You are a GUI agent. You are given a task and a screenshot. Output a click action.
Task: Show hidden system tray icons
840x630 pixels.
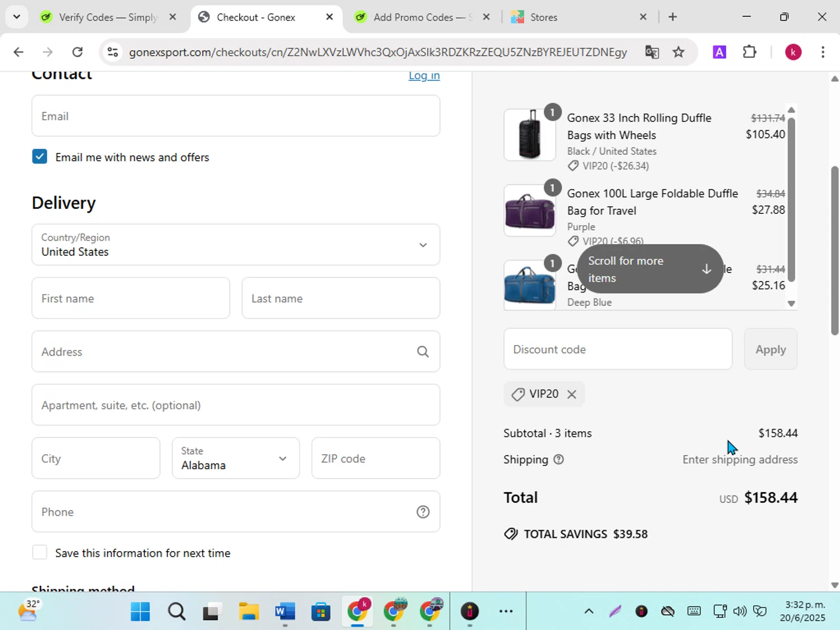point(589,612)
